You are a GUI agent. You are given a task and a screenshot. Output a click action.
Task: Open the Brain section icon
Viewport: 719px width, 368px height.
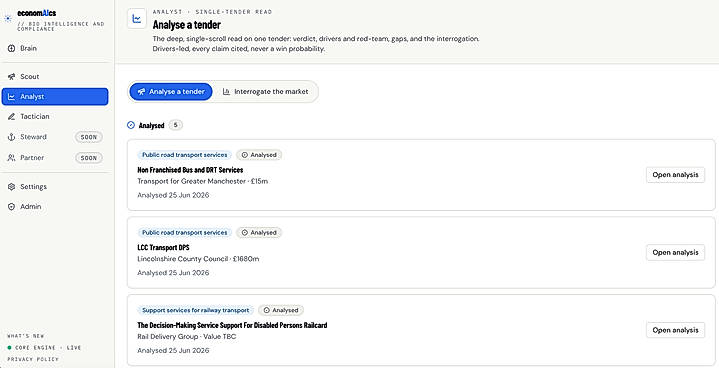pos(11,48)
